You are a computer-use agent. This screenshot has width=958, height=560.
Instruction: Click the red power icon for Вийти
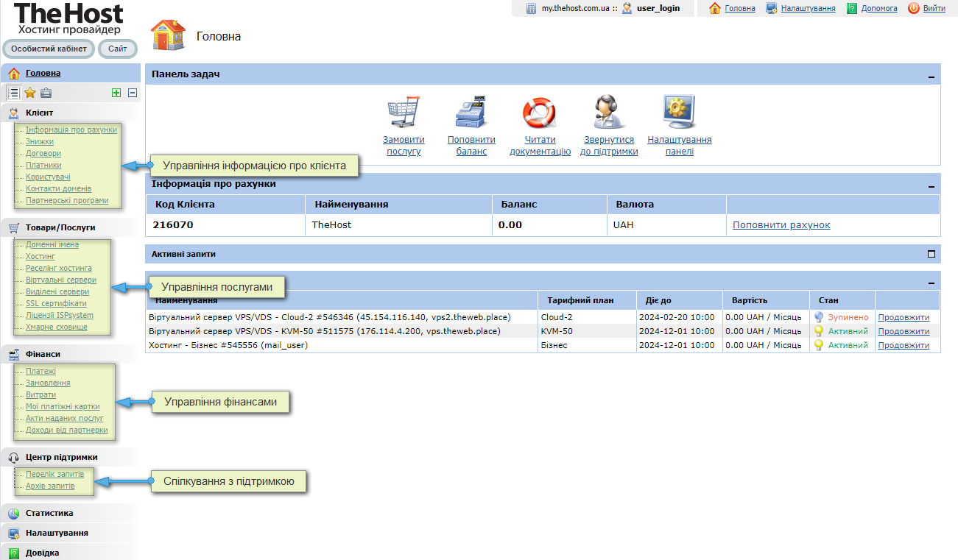tap(914, 8)
